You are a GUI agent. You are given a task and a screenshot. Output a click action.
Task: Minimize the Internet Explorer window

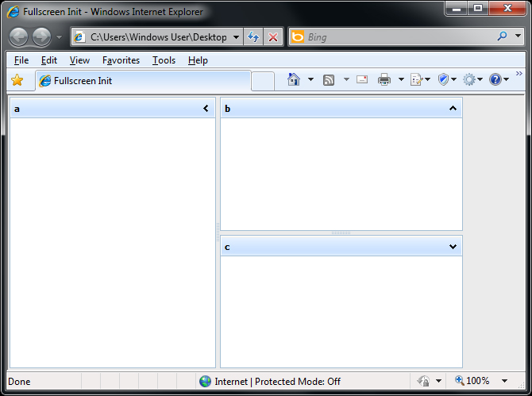pos(457,9)
